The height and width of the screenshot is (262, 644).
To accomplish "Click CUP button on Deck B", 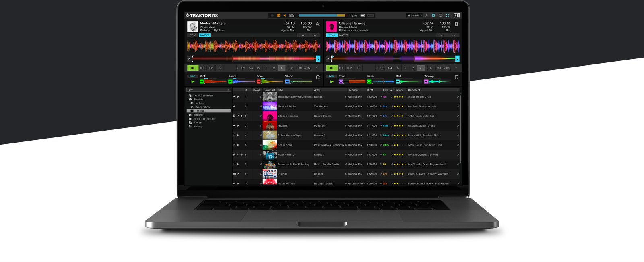I will click(x=349, y=68).
